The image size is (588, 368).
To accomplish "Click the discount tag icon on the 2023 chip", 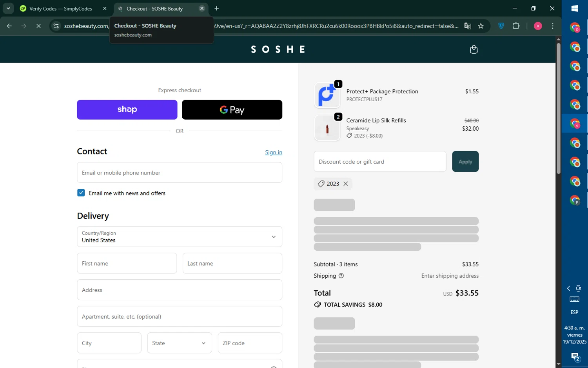I will coord(321,184).
